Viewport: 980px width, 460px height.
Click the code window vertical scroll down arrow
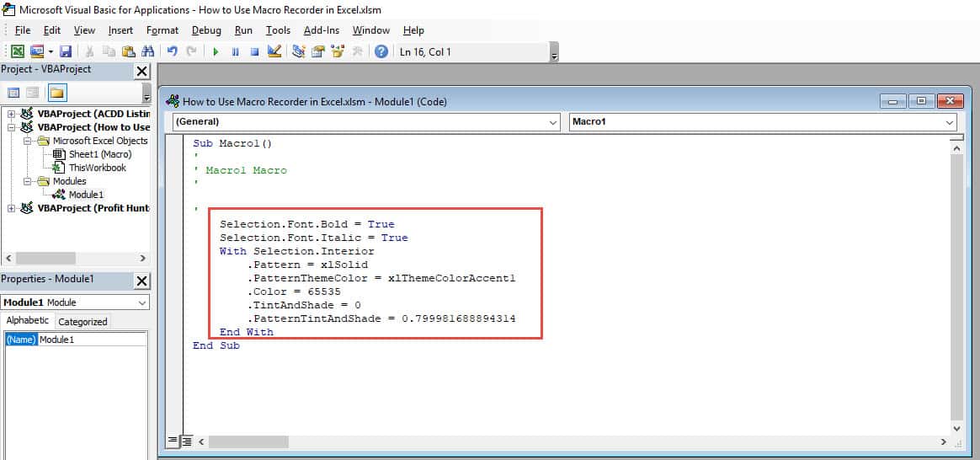pyautogui.click(x=956, y=428)
